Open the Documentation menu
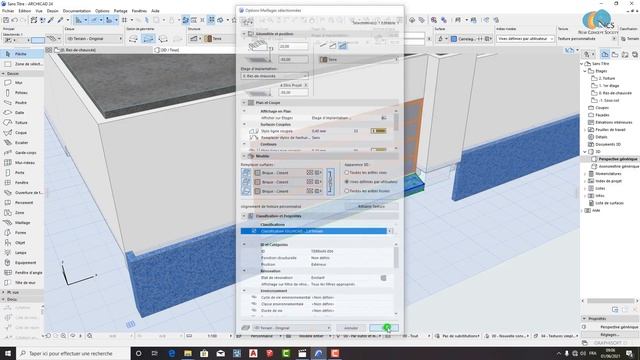 click(77, 11)
